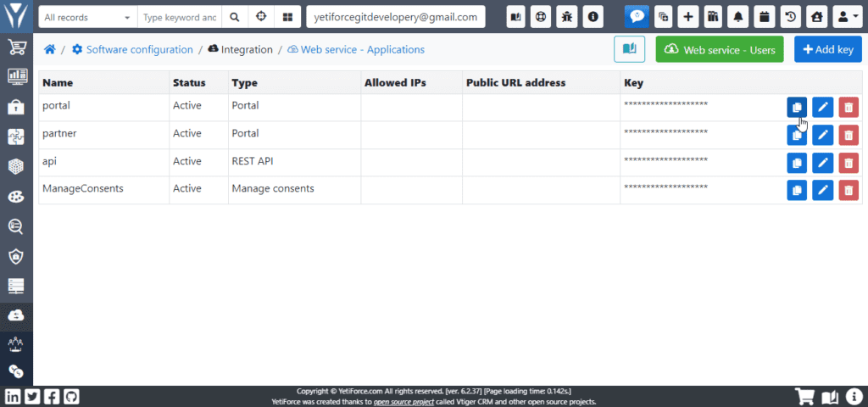The height and width of the screenshot is (407, 868).
Task: Click the bug report icon
Action: (x=567, y=16)
